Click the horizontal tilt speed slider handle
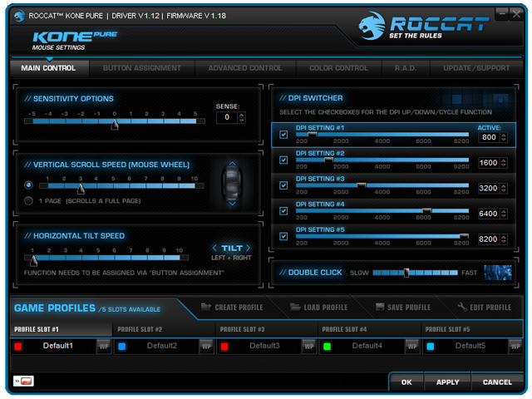Screen dimensions: 532x399 pos(33,260)
